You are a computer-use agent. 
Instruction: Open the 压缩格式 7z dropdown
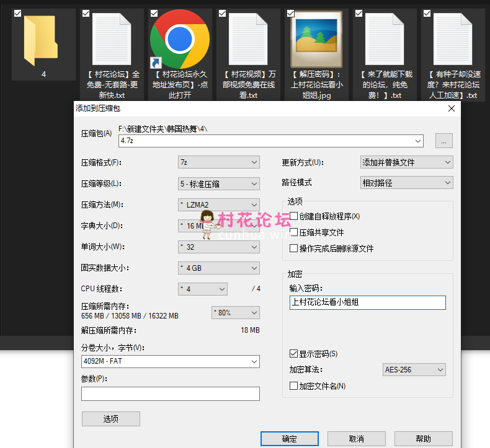pyautogui.click(x=218, y=162)
